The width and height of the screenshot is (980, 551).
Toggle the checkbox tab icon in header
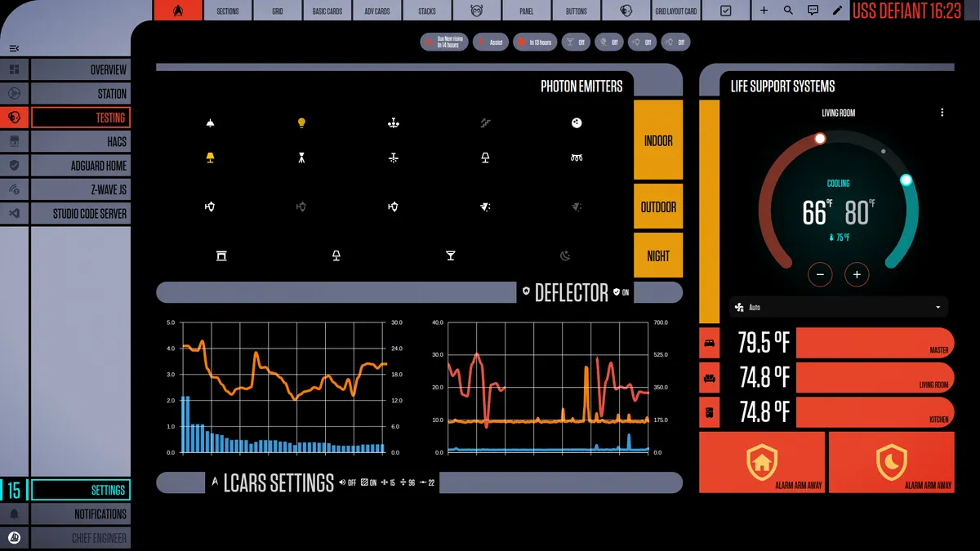pos(726,11)
